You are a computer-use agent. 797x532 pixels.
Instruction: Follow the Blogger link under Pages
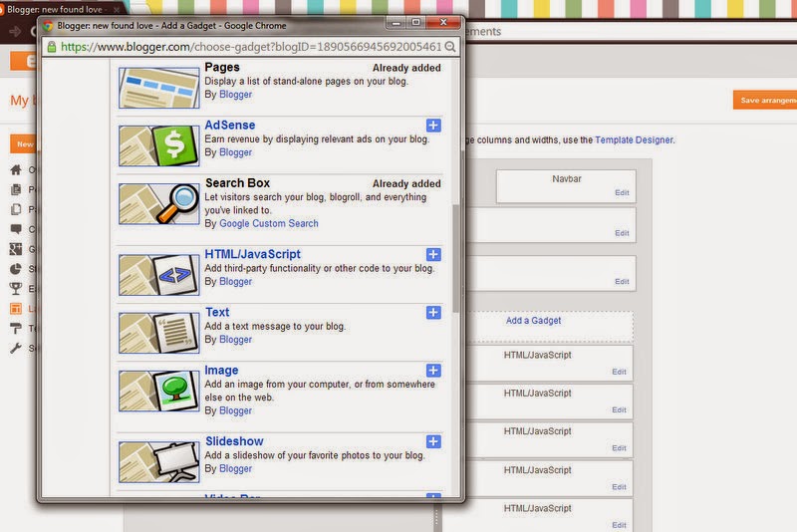(235, 95)
